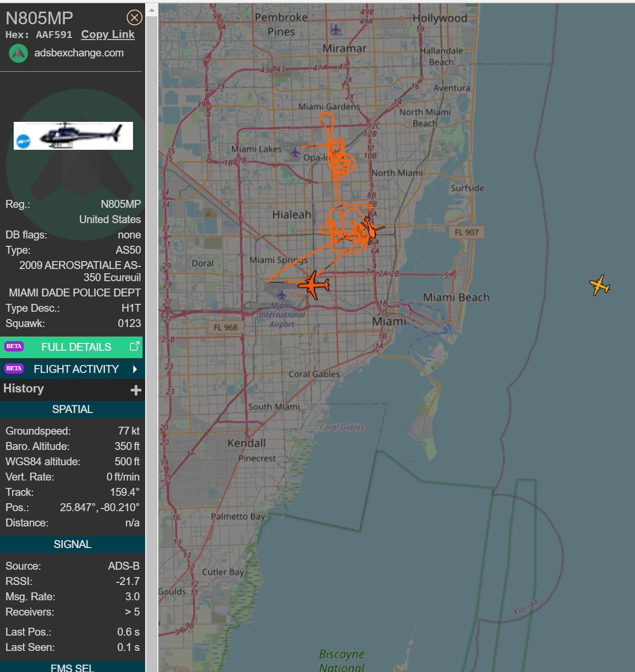Click the FL 907 road shield

[467, 232]
